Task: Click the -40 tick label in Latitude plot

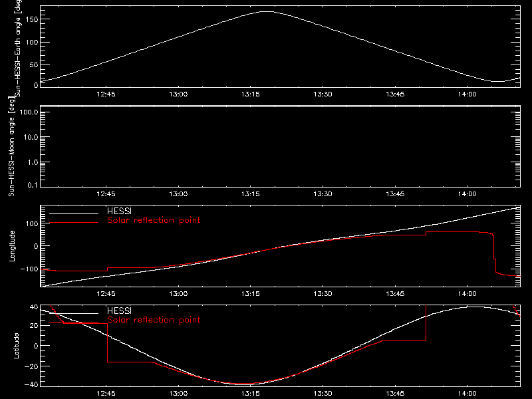Action: 31,385
